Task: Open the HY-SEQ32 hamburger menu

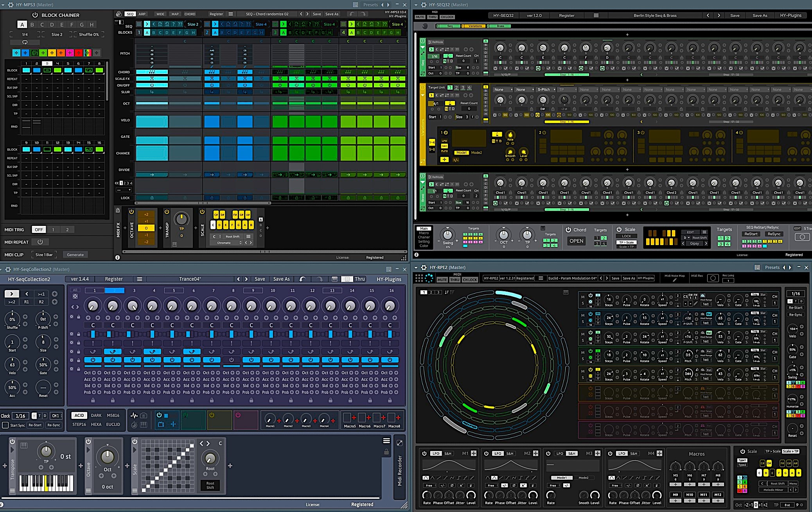Action: [596, 15]
